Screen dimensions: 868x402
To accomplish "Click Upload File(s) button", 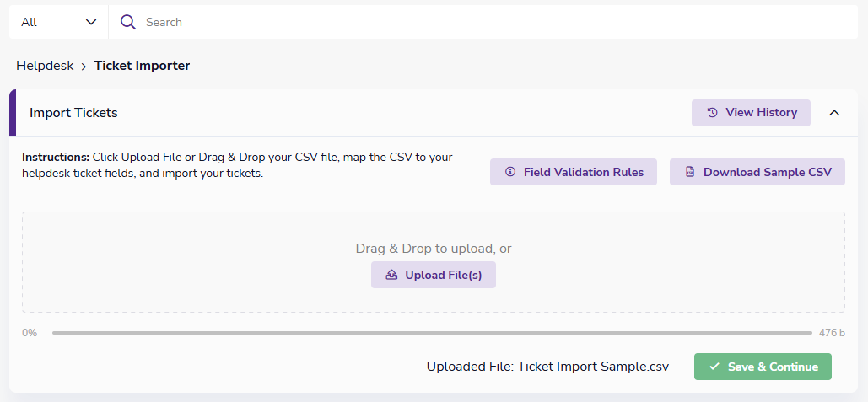I will 434,275.
